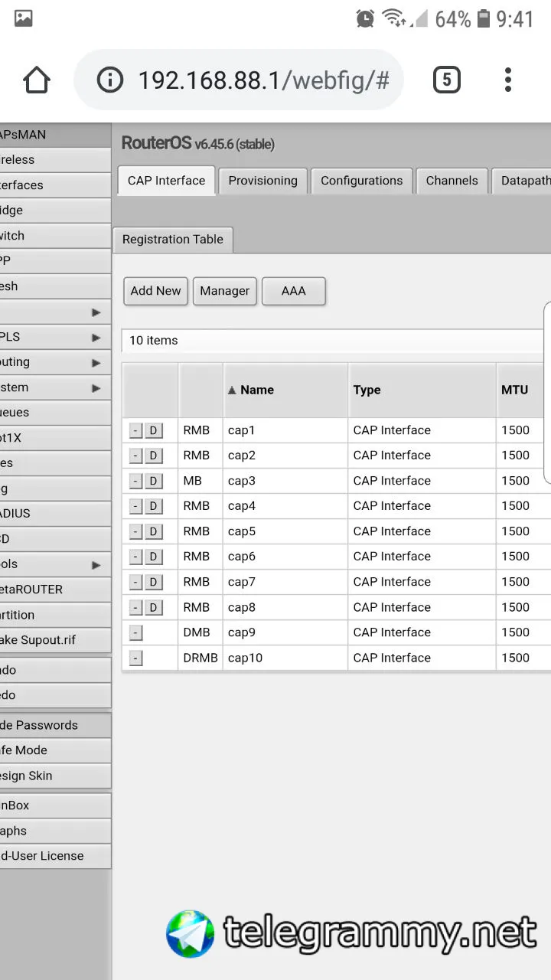This screenshot has width=551, height=980.
Task: Open the Queues menu item
Action: 55,413
